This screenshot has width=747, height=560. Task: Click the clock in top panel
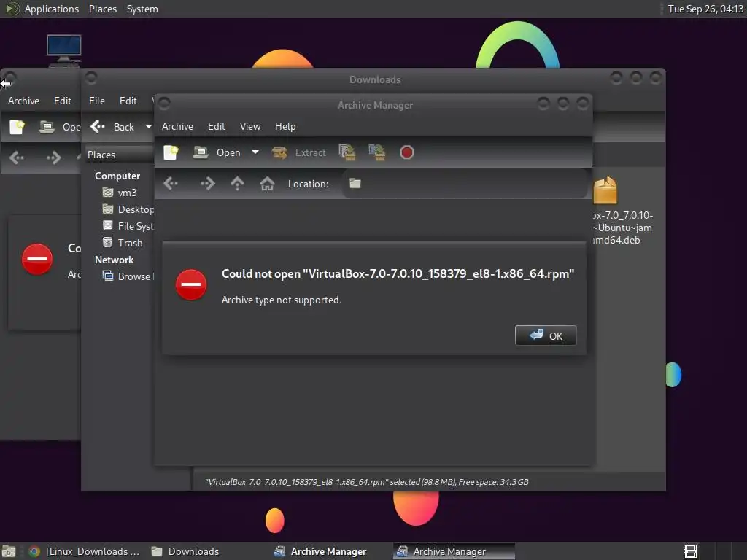[705, 9]
